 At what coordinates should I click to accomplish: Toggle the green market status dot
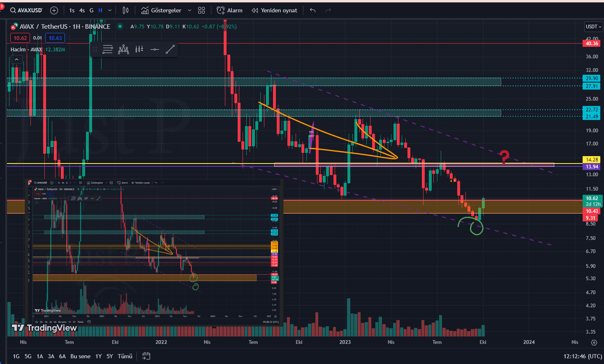point(120,26)
